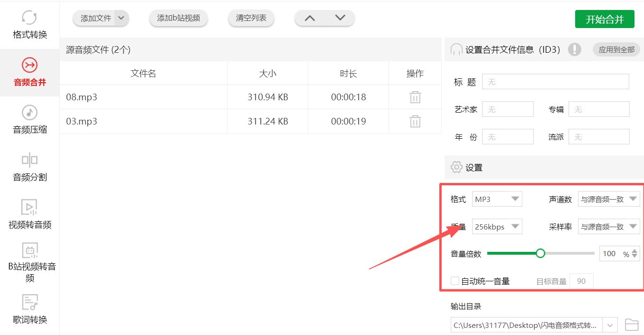Click the 流派 input field
The width and height of the screenshot is (644, 335).
click(x=599, y=137)
